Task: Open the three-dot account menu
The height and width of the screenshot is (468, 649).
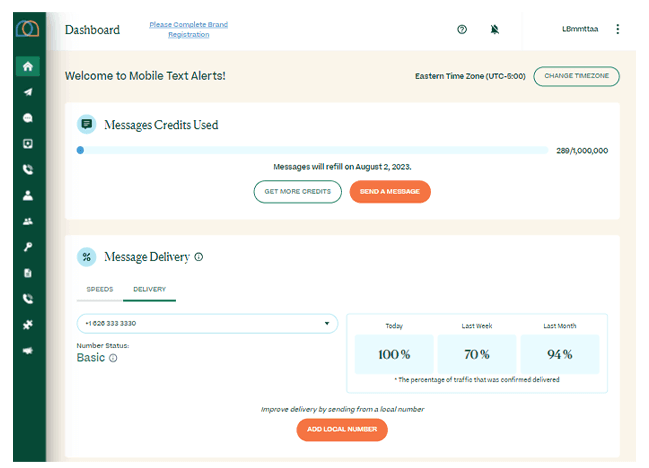Action: [x=617, y=30]
